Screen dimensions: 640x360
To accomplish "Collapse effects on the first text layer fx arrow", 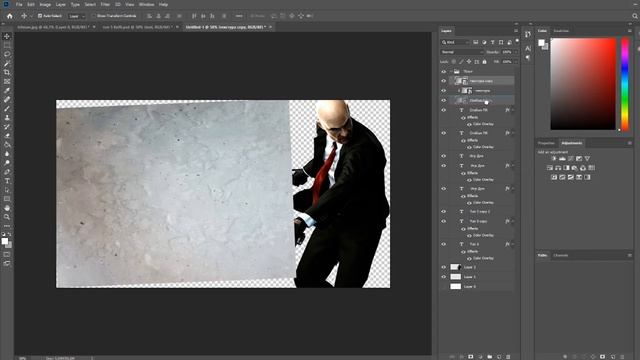I will [513, 110].
